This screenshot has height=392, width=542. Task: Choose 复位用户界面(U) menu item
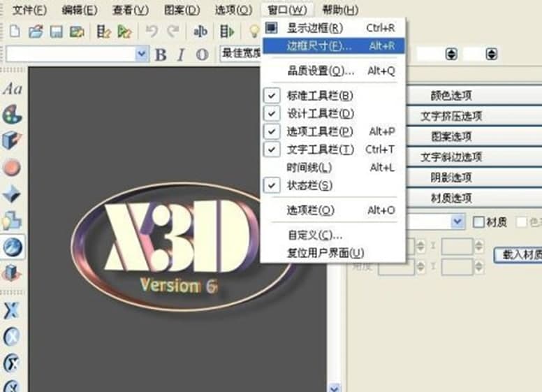[x=333, y=253]
